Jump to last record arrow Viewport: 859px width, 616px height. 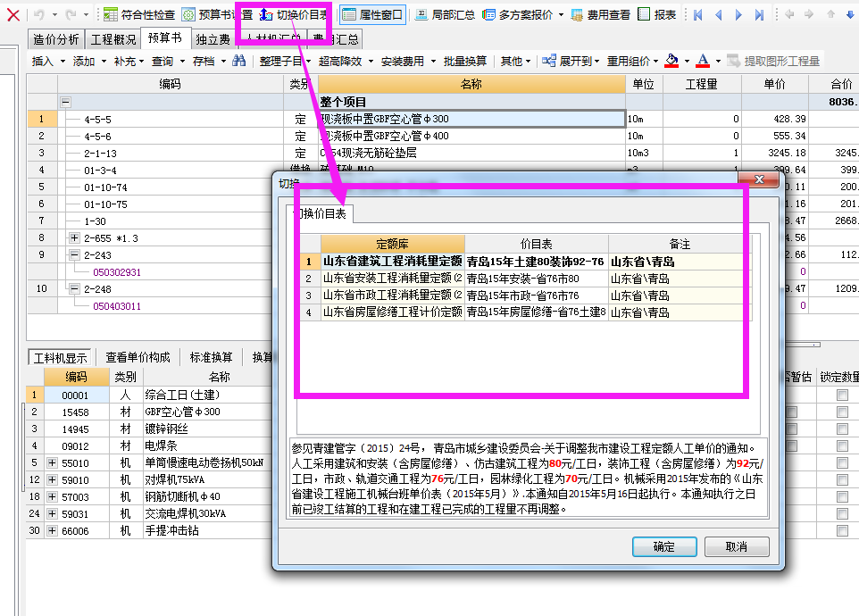(759, 15)
